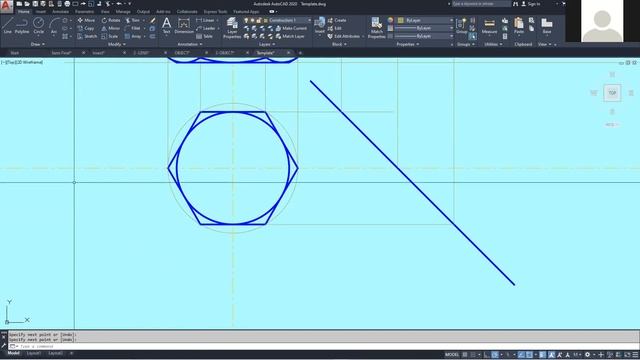
Task: Open the linetype ByLayer dropdown
Action: click(425, 36)
